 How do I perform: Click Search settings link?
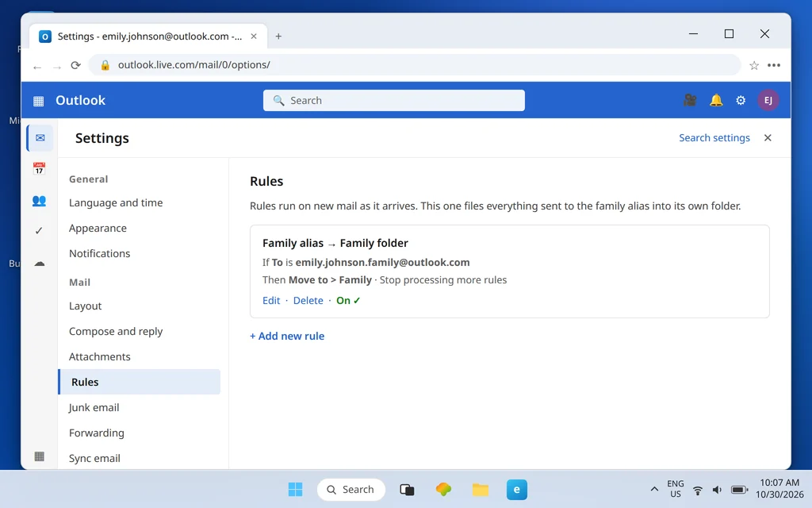[x=714, y=138]
